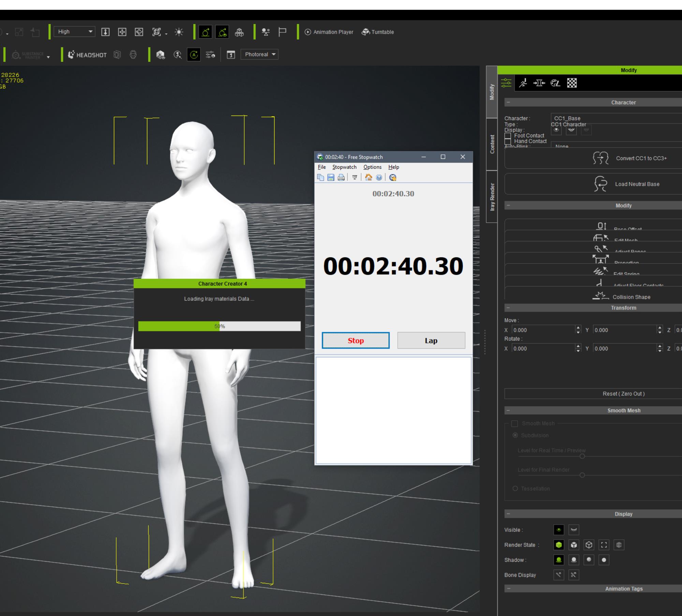This screenshot has height=616, width=682.
Task: Start the Turntable view
Action: [x=378, y=32]
